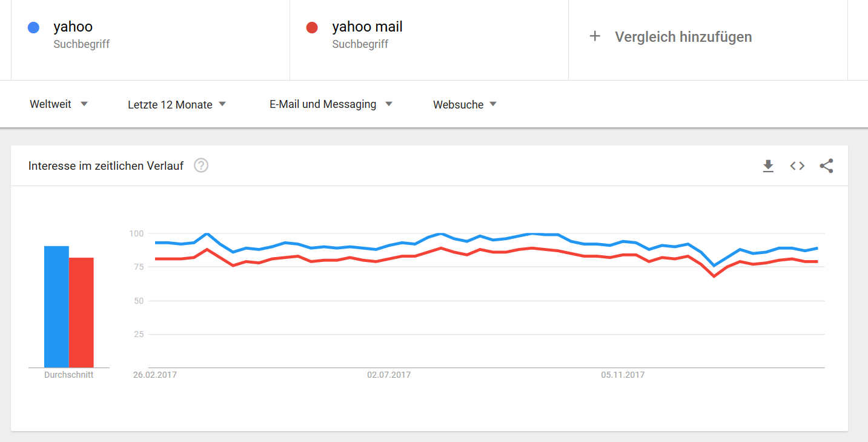Click the download arrow in the chart header
The height and width of the screenshot is (442, 868).
click(x=768, y=166)
